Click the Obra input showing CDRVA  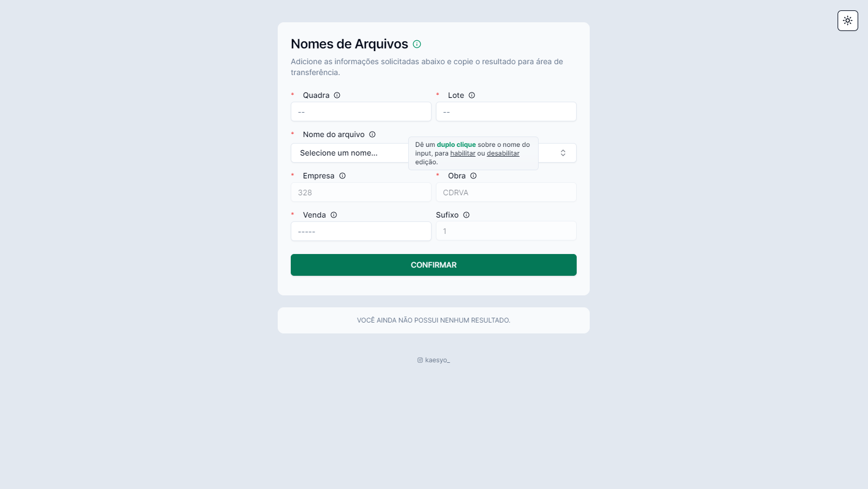(x=505, y=192)
